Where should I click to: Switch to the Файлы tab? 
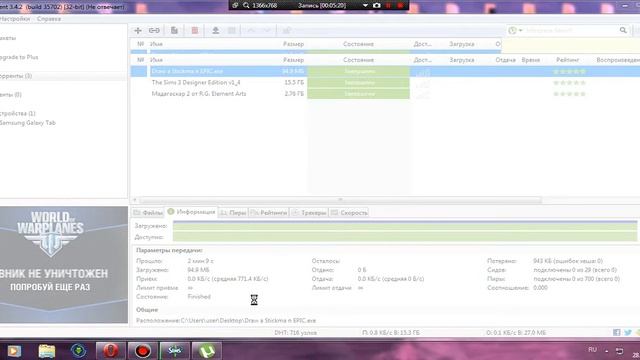[148, 213]
